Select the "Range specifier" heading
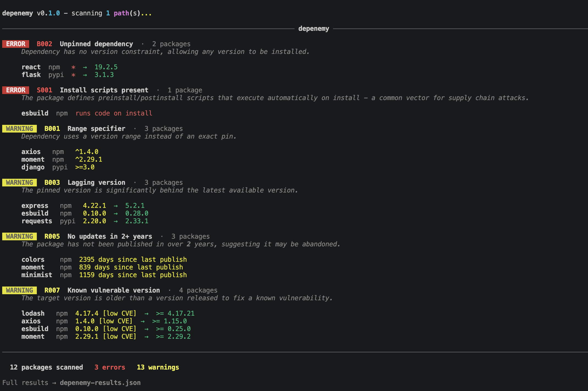The width and height of the screenshot is (588, 391). [96, 129]
